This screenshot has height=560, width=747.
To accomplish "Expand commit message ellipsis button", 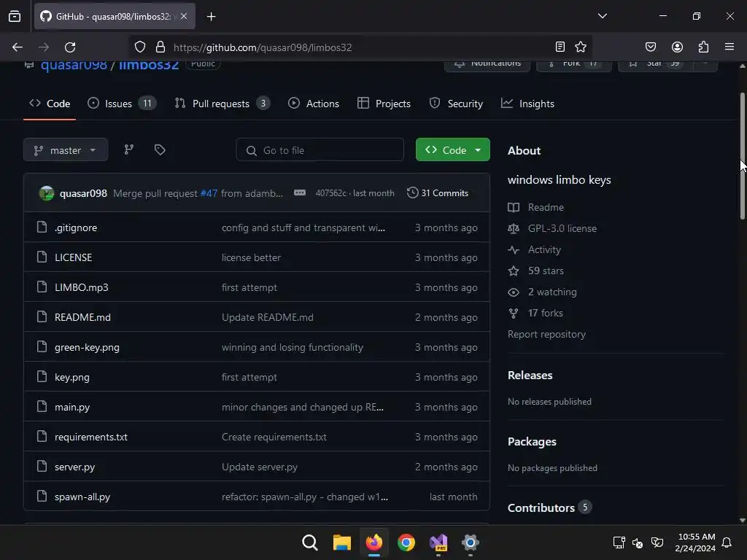I will [x=300, y=192].
